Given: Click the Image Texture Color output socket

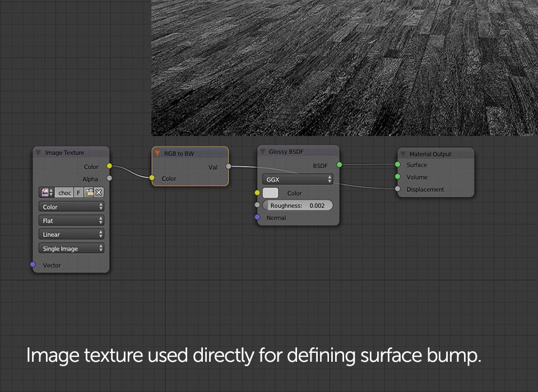Looking at the screenshot, I should pos(109,166).
